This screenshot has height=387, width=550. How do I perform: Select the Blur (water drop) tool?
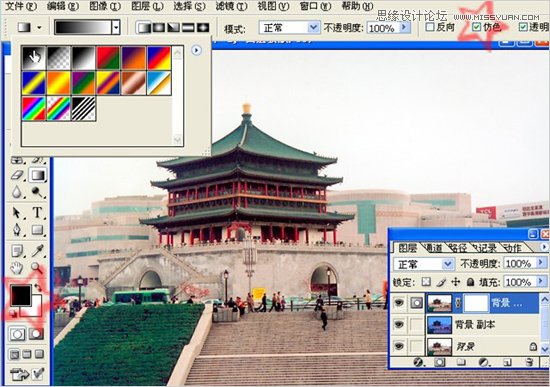pos(17,192)
